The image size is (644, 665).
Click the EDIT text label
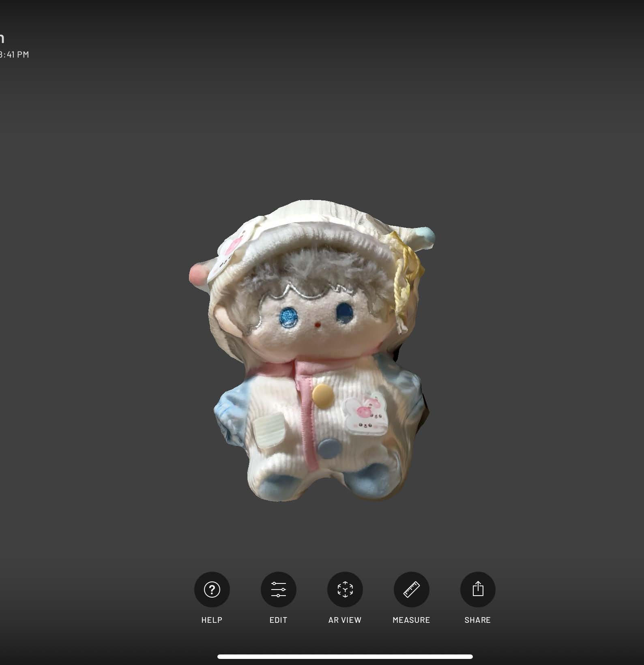[278, 620]
